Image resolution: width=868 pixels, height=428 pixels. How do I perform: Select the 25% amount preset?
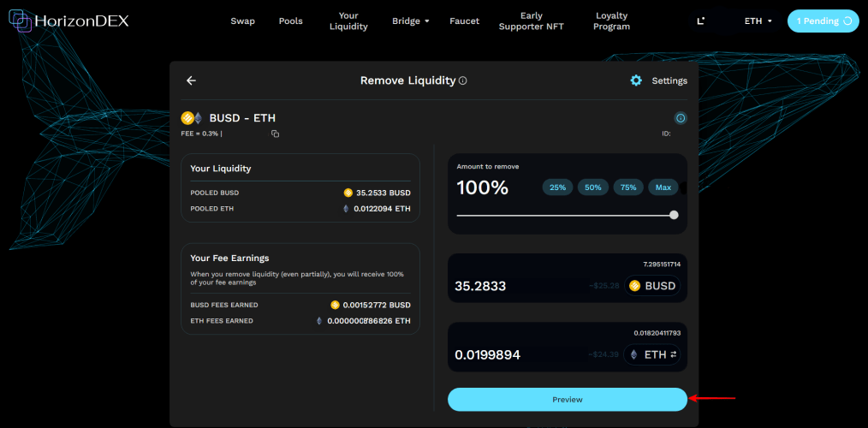[x=556, y=187]
